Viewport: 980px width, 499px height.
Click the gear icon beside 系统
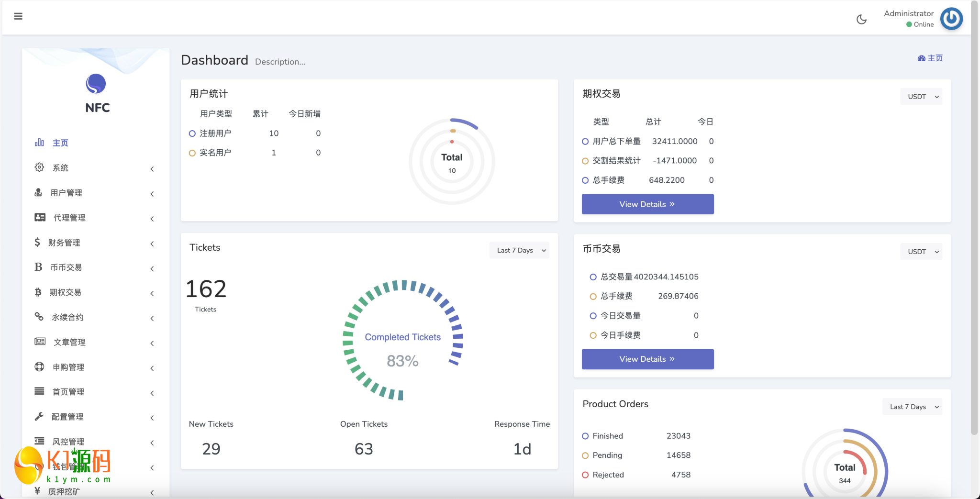click(x=39, y=167)
